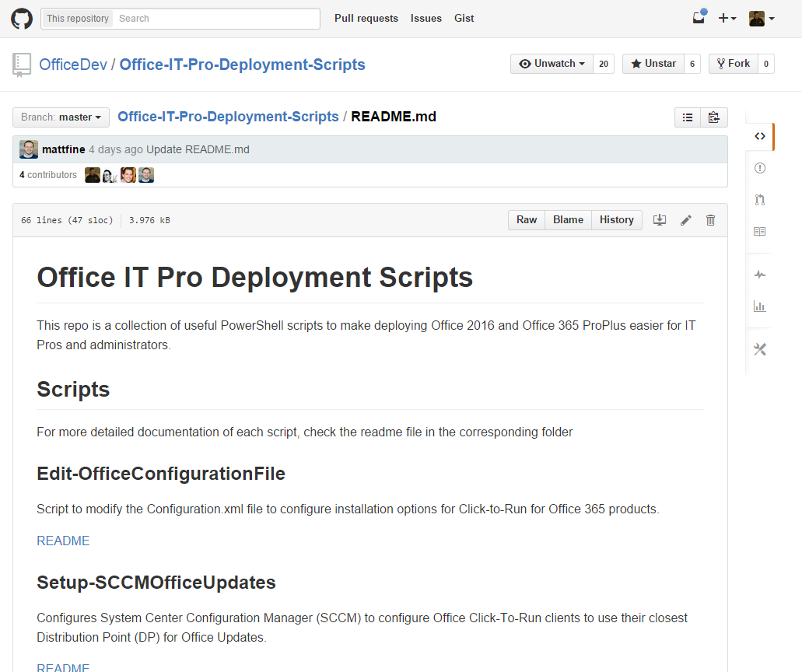
Task: Open the Unwatch dropdown
Action: pyautogui.click(x=552, y=64)
